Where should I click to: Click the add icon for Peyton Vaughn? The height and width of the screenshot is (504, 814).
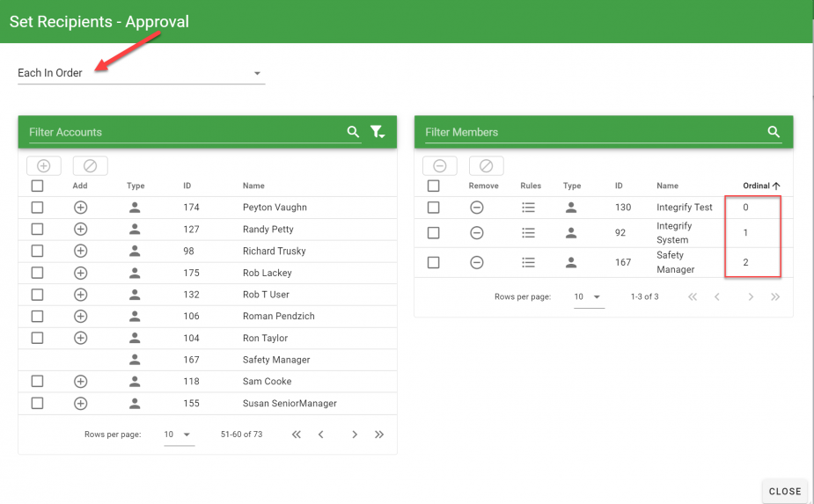click(x=80, y=208)
